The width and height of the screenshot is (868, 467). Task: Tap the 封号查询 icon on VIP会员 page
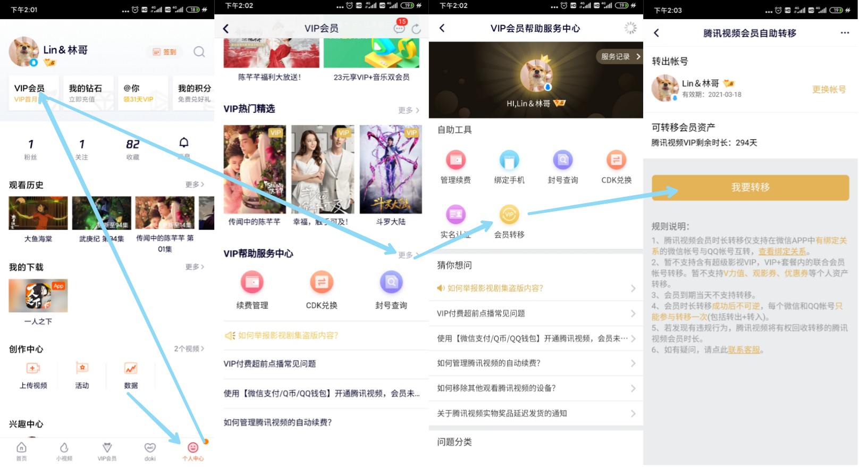click(391, 282)
